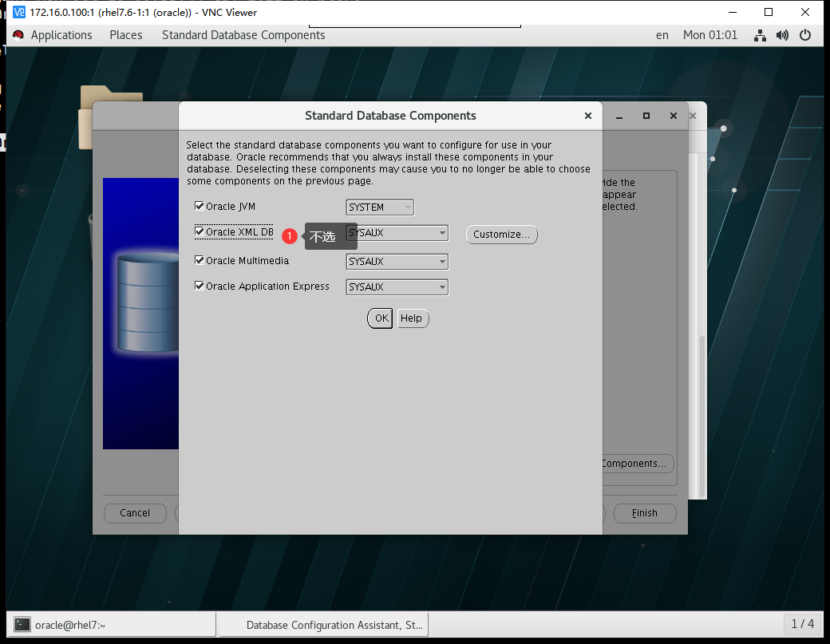The image size is (830, 644).
Task: Click the vertical scrollbar of the background window
Action: coord(702,417)
